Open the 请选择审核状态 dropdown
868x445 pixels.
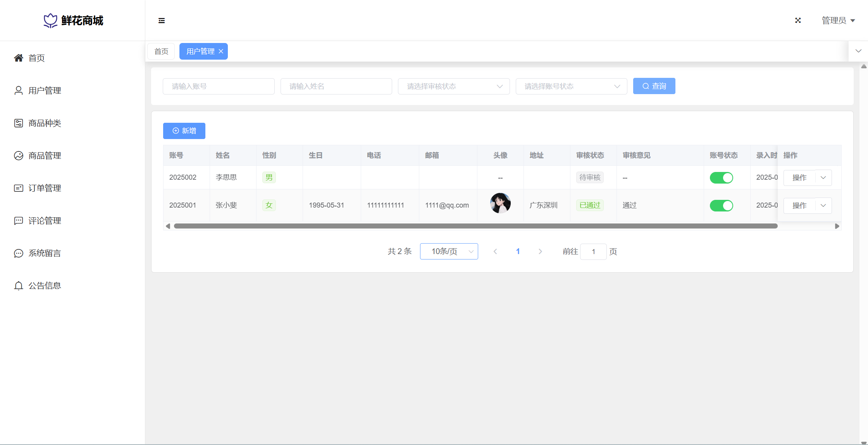(x=453, y=86)
